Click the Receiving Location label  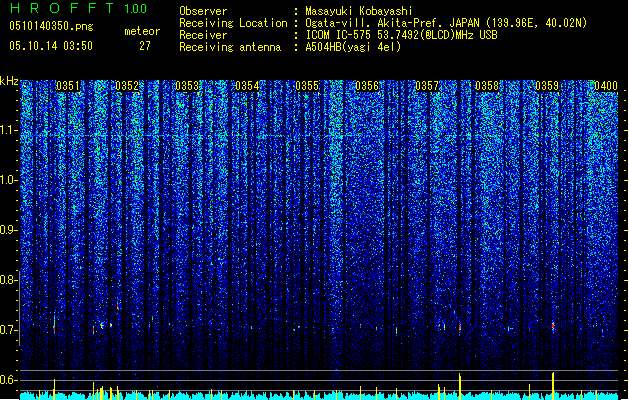(233, 23)
